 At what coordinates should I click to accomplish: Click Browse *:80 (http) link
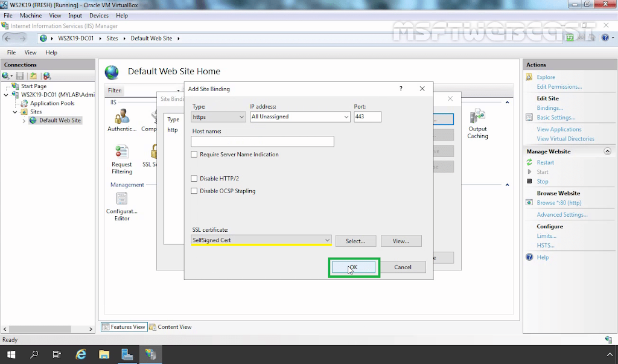pos(559,202)
